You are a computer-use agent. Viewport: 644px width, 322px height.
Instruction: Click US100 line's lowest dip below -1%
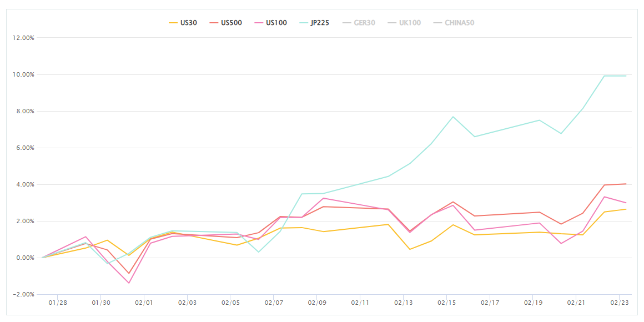[129, 283]
